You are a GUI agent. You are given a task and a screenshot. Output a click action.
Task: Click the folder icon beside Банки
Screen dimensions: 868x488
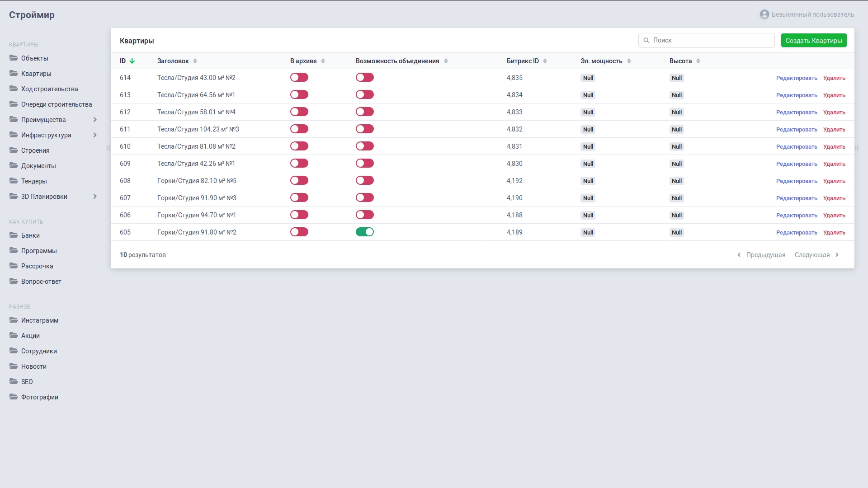pyautogui.click(x=14, y=235)
